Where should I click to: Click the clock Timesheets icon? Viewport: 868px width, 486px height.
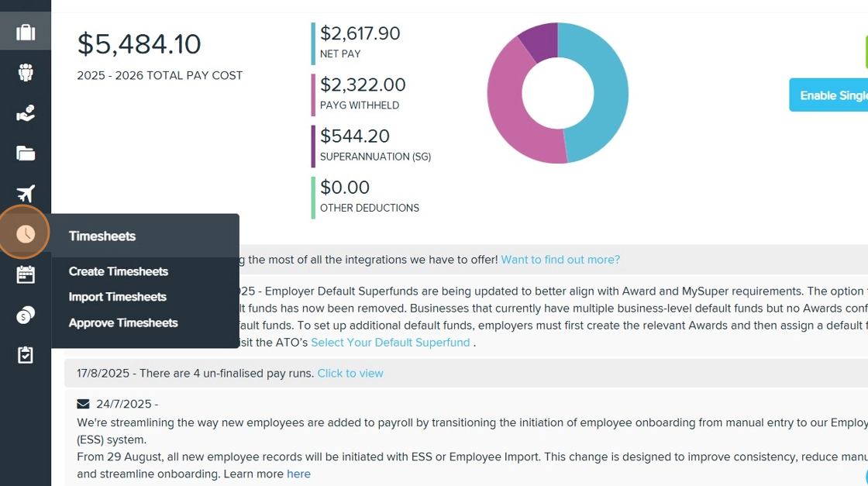click(x=26, y=233)
